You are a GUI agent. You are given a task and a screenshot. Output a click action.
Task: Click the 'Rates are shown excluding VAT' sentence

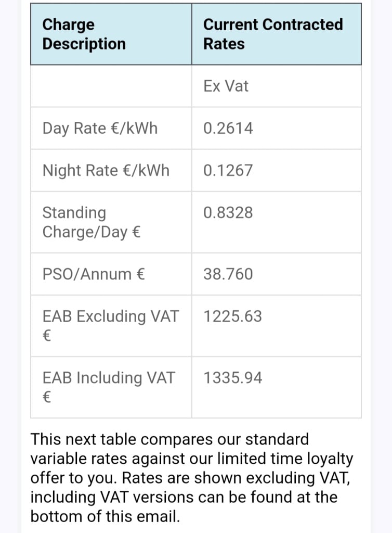click(236, 478)
